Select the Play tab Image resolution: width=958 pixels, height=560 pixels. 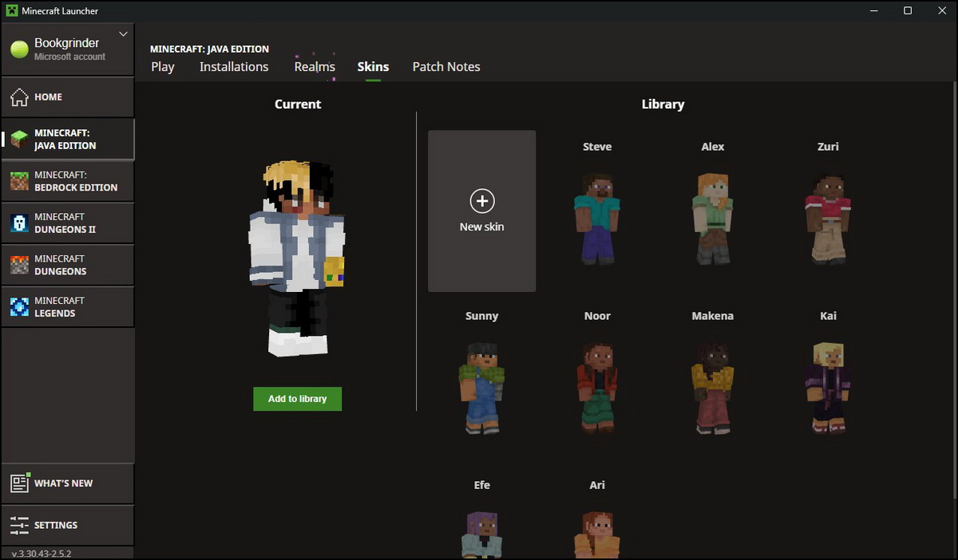pyautogui.click(x=163, y=67)
